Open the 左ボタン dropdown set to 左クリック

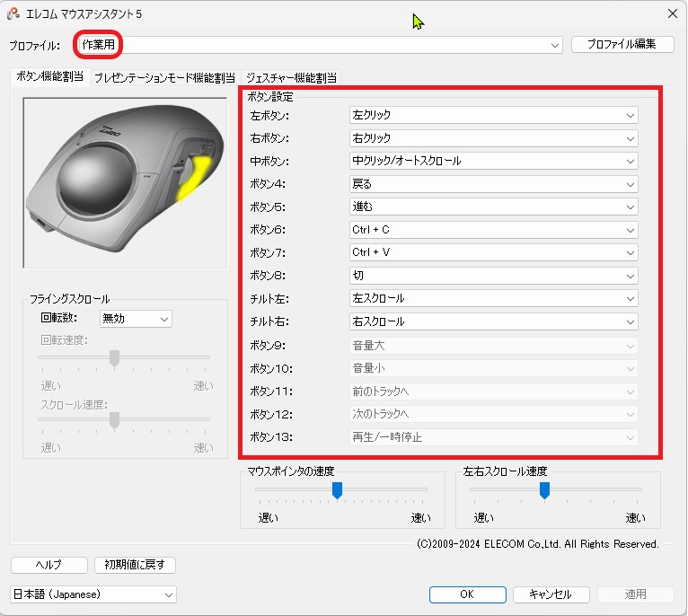pyautogui.click(x=494, y=116)
